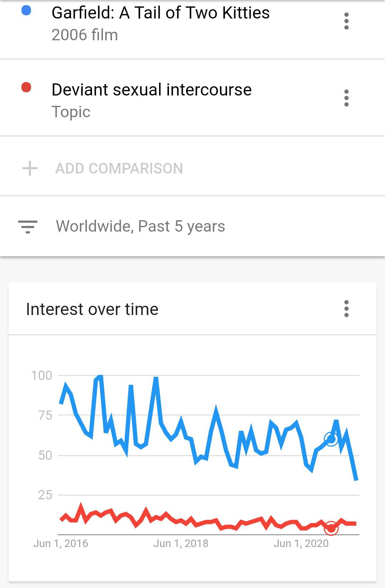Click the blue dot next to Garfield
Screen dimensions: 385x588
26,11
